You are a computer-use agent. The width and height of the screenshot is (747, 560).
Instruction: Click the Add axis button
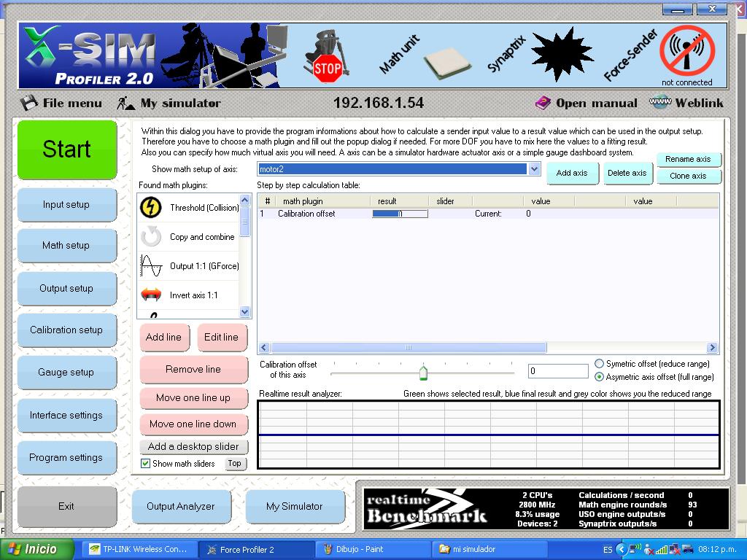click(572, 174)
